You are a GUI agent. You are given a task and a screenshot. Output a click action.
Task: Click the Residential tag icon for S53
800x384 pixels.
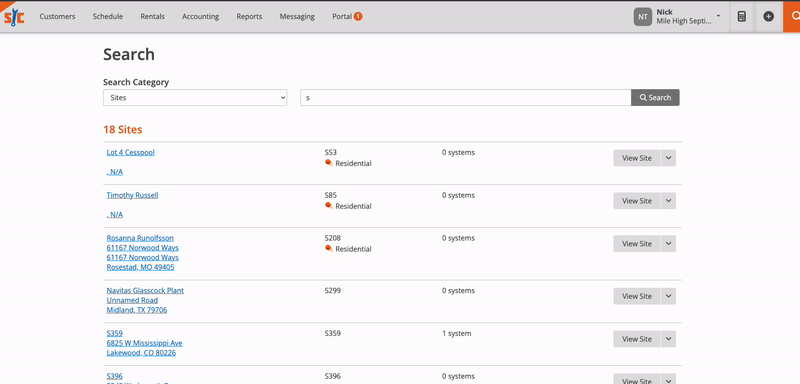point(329,163)
